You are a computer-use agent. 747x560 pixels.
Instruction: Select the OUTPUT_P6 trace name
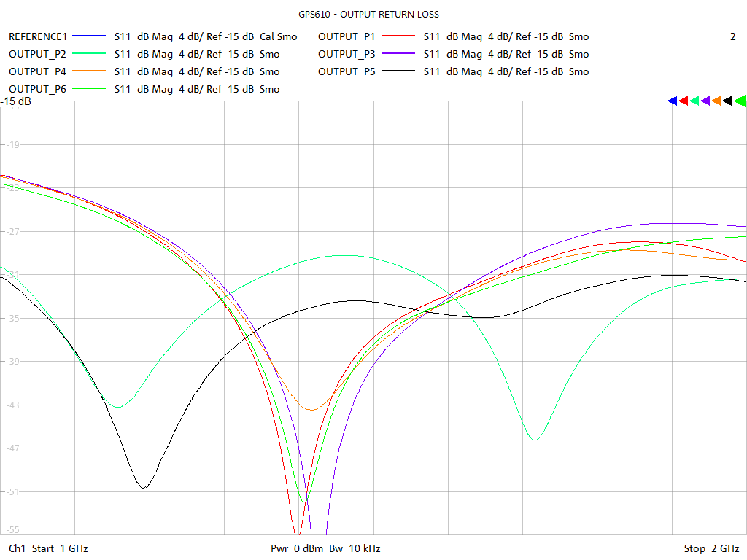[38, 89]
